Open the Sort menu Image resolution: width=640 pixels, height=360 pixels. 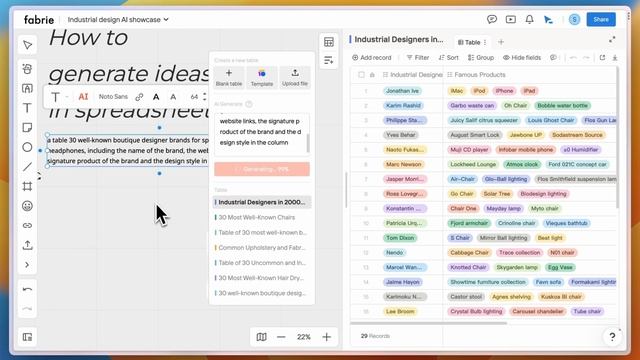449,58
